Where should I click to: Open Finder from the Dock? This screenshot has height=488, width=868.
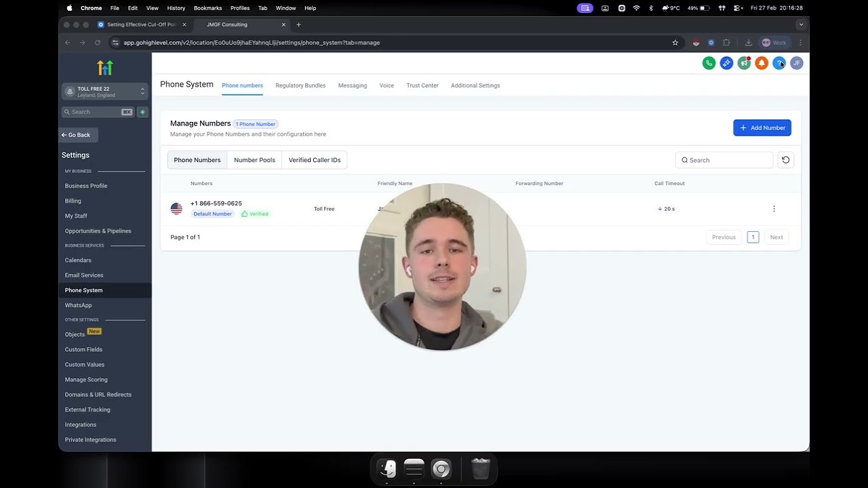click(387, 469)
